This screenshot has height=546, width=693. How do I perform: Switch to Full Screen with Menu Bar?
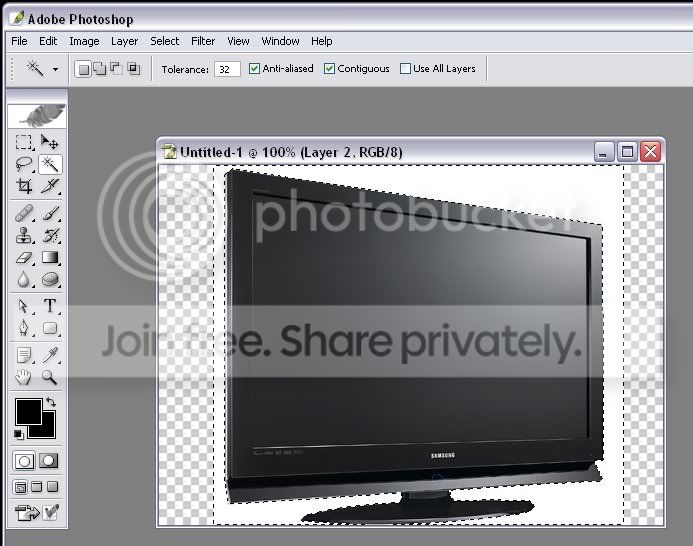37,487
